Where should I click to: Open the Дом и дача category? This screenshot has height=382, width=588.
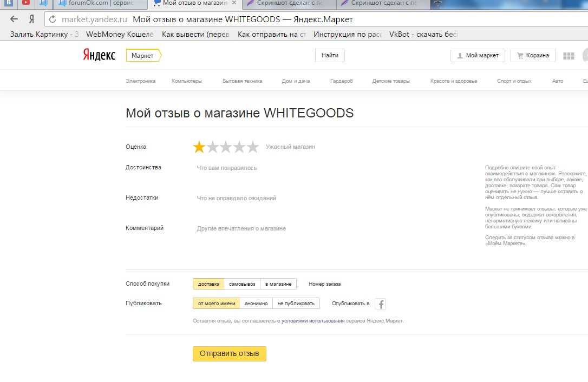[x=296, y=81]
